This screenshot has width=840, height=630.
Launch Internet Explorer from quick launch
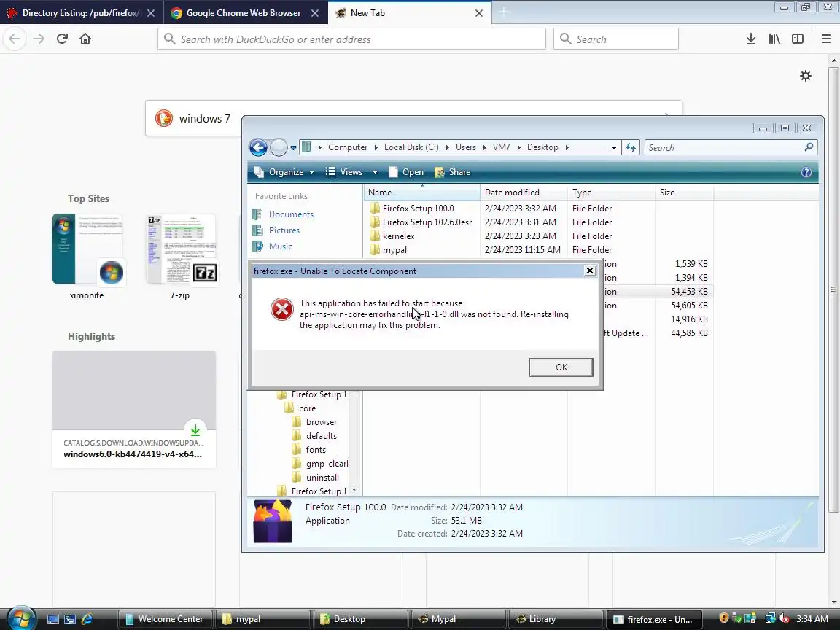click(87, 619)
